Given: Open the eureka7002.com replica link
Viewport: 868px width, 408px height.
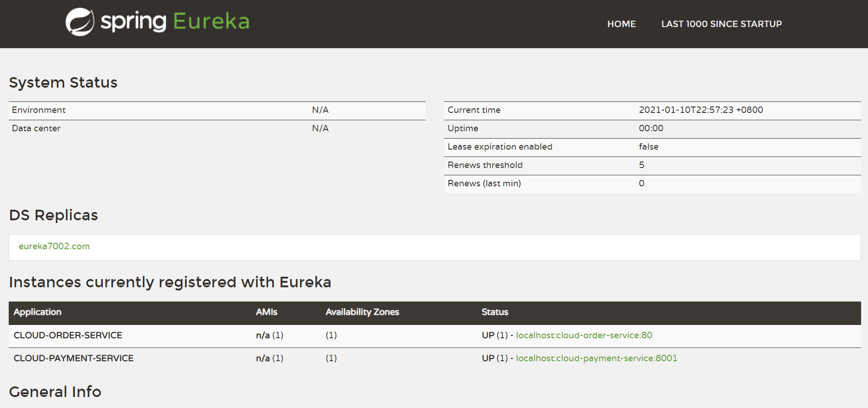Looking at the screenshot, I should pyautogui.click(x=54, y=246).
